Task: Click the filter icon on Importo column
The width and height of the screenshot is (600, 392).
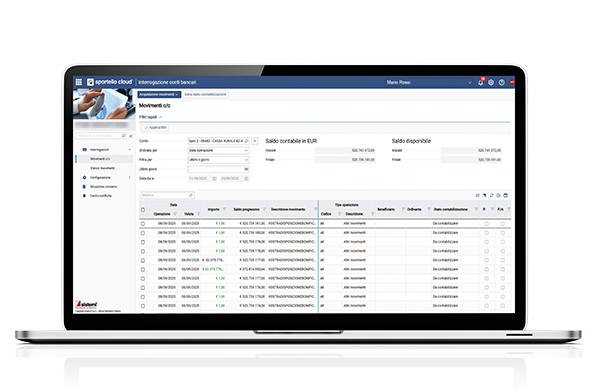Action: [x=224, y=209]
